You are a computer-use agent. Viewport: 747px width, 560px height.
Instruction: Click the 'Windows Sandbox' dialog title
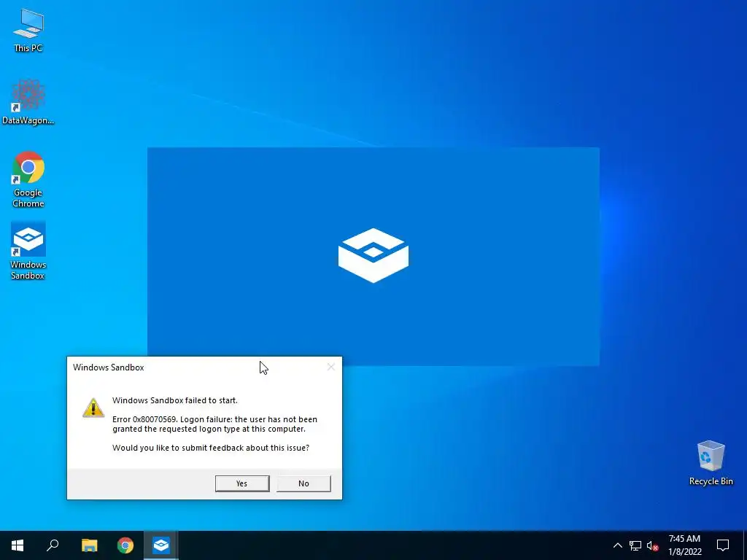pos(109,367)
